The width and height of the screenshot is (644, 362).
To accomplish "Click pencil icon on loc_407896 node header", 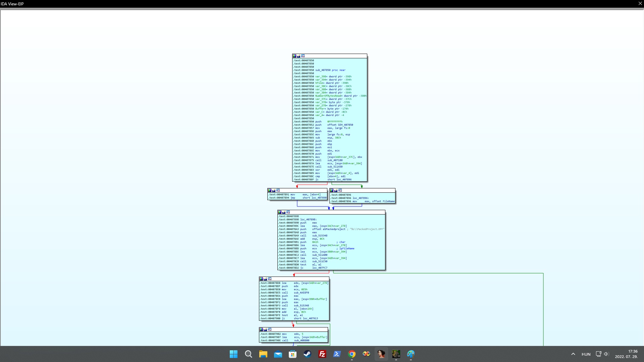I will click(336, 190).
